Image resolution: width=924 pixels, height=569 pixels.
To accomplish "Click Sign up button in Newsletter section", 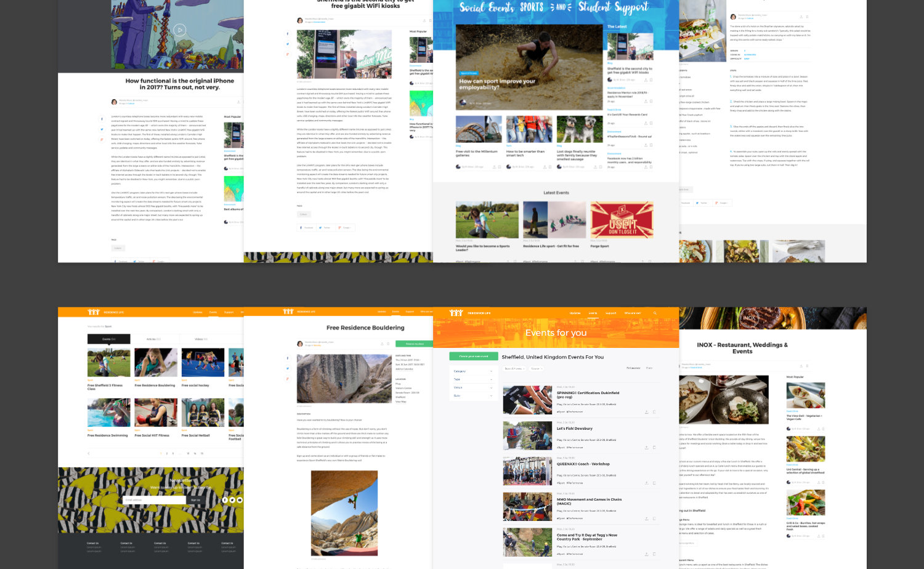I will (x=195, y=500).
